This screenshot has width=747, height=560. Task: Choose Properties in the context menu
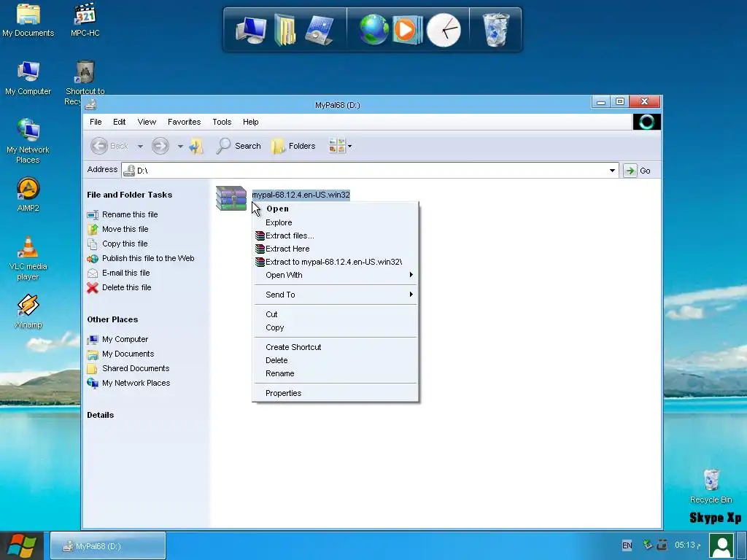point(336,393)
